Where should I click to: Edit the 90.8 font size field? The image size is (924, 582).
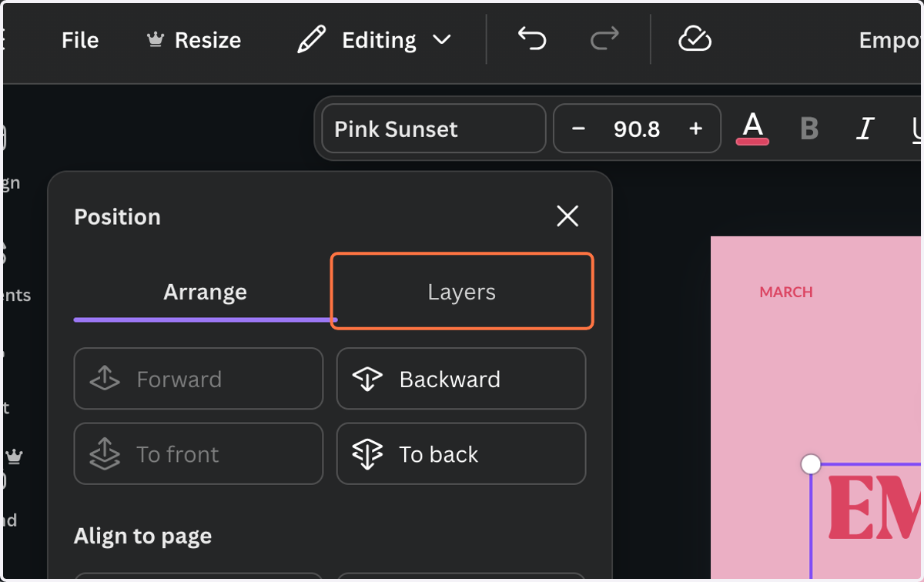coord(637,129)
